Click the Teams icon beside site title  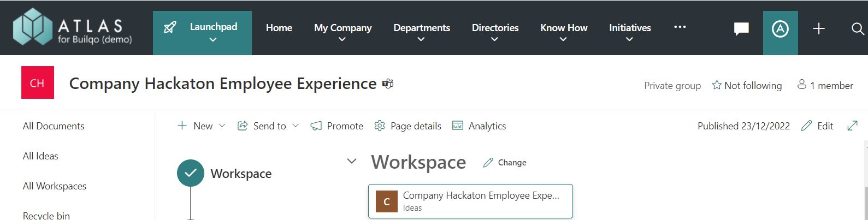tap(388, 84)
